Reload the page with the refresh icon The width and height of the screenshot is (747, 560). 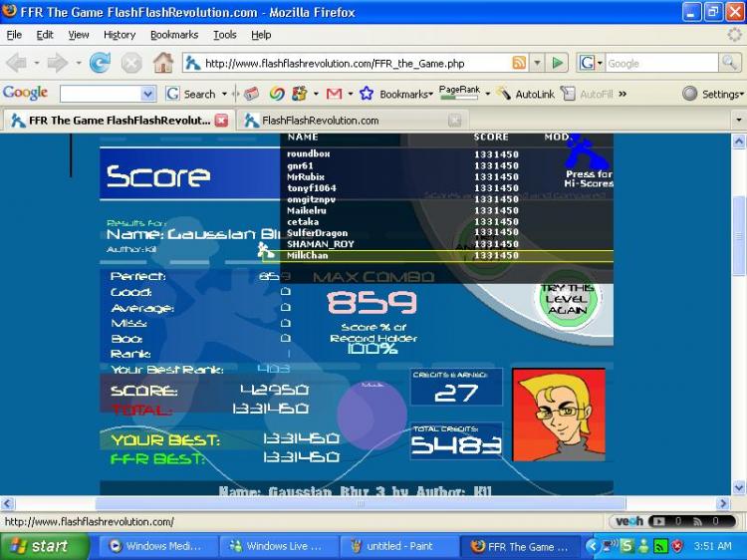click(100, 63)
